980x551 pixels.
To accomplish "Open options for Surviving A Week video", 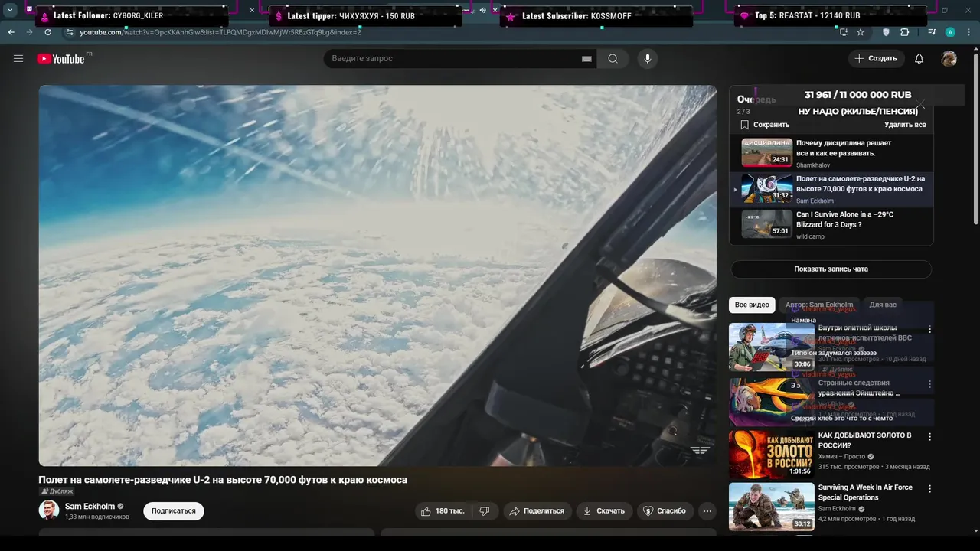I will coord(930,488).
